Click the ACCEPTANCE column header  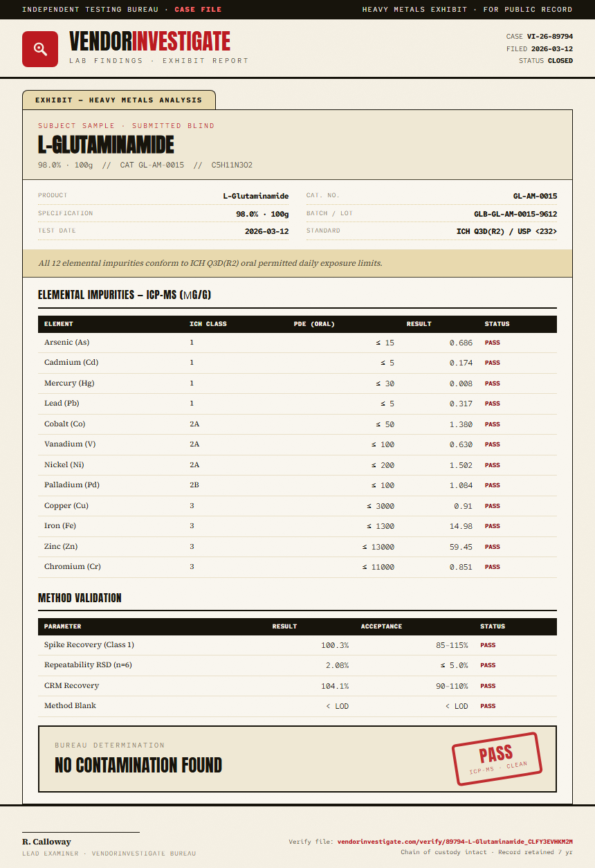pos(381,626)
